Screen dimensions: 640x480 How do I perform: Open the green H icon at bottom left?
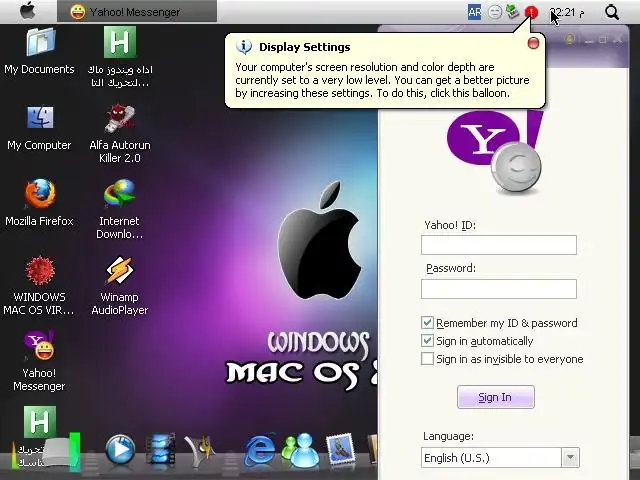click(40, 421)
